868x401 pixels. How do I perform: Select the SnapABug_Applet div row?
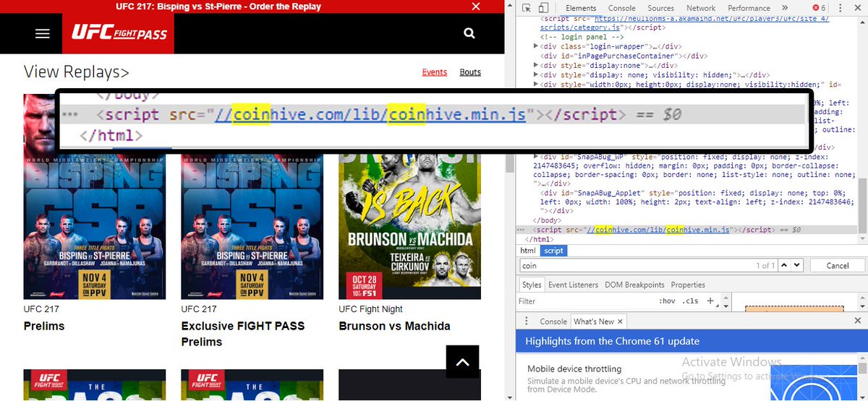[698, 202]
